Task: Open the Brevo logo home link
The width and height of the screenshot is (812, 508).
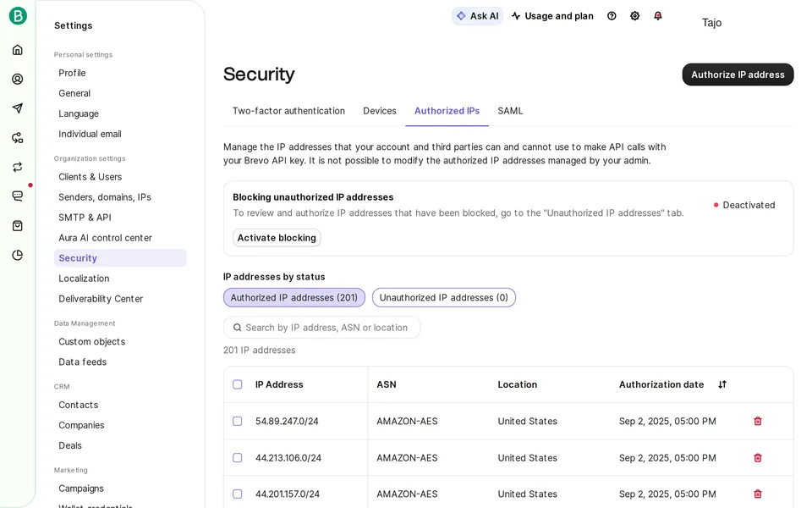Action: coord(18,15)
